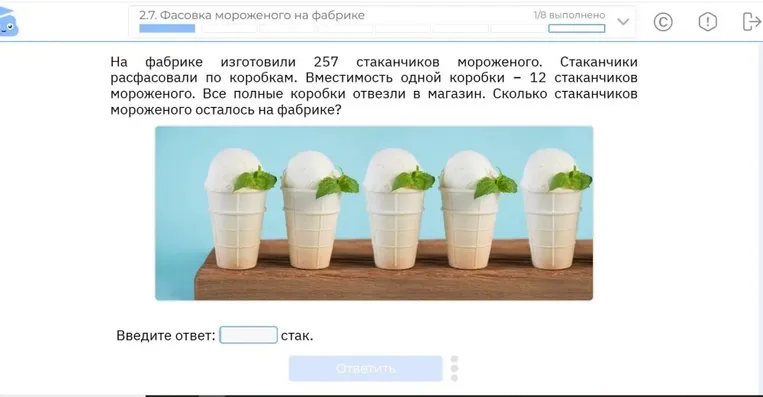
Task: Focus the answer input field
Action: (x=248, y=335)
